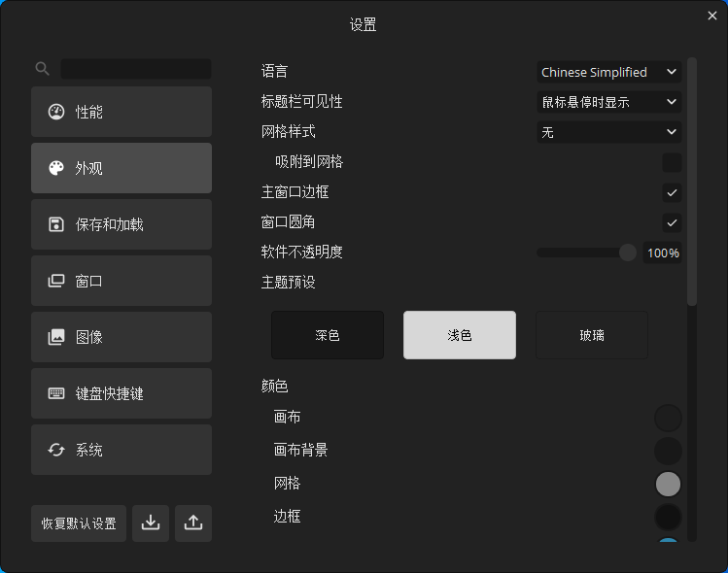Click the 图像 picture icon
Viewport: 728px width, 573px height.
click(x=56, y=337)
